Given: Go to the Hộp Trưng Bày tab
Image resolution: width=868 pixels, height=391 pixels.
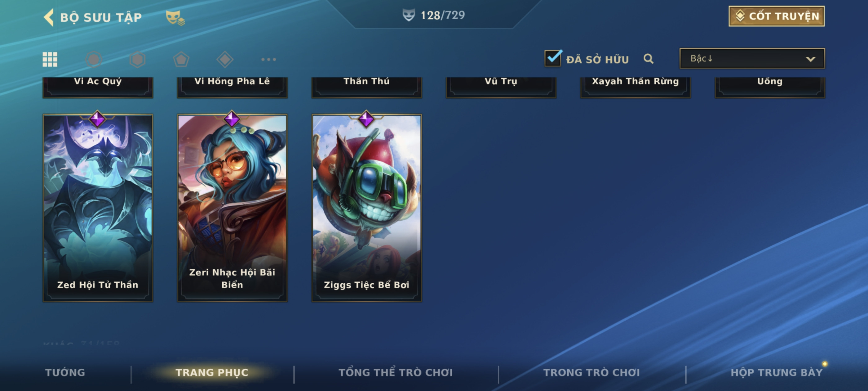Looking at the screenshot, I should click(x=776, y=372).
